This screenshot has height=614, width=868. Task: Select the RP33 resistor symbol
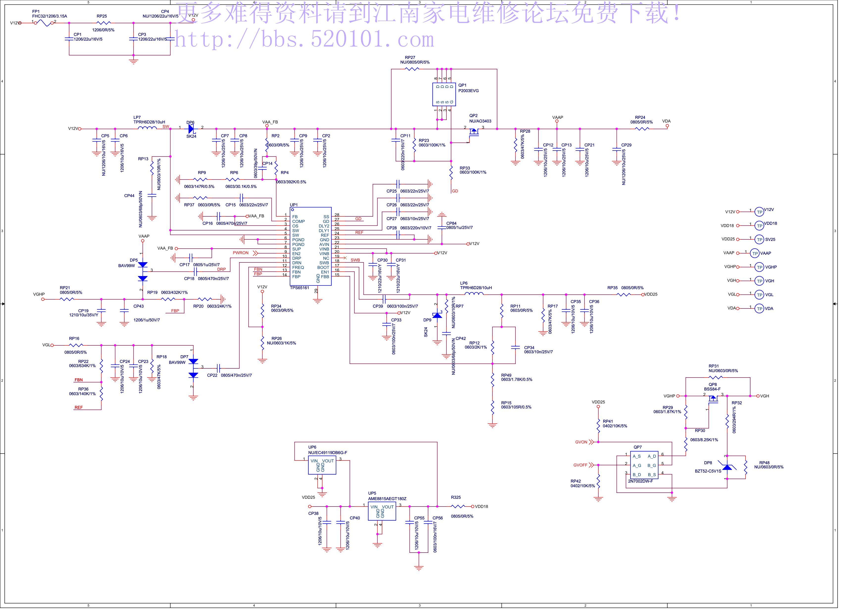451,173
